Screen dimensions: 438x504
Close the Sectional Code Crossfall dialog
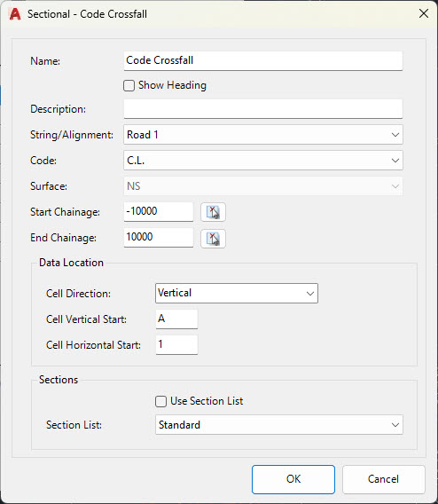pyautogui.click(x=424, y=13)
